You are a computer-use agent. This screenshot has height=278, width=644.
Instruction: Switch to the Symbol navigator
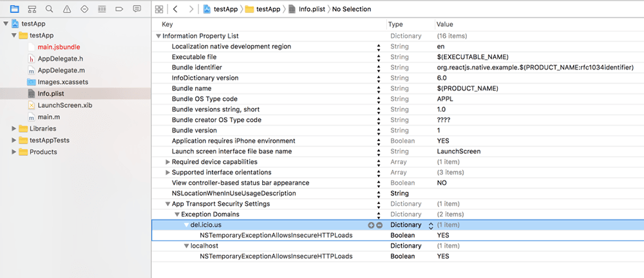(32, 9)
